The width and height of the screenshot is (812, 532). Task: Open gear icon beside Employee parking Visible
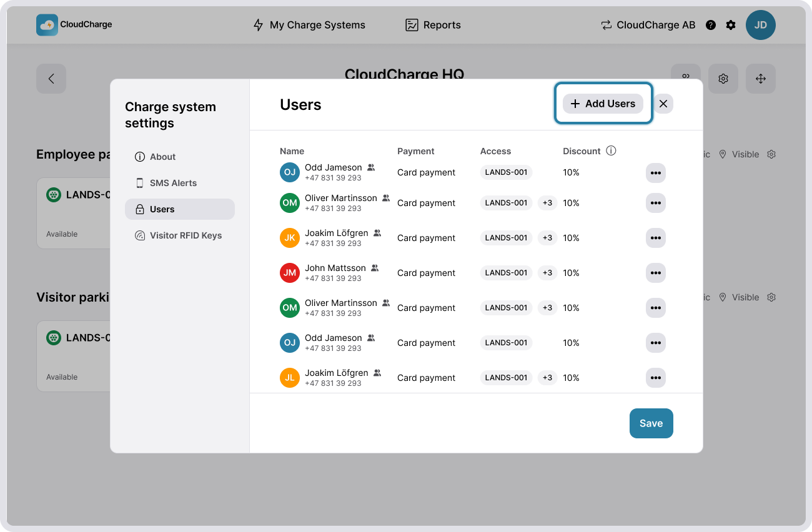[x=771, y=154]
